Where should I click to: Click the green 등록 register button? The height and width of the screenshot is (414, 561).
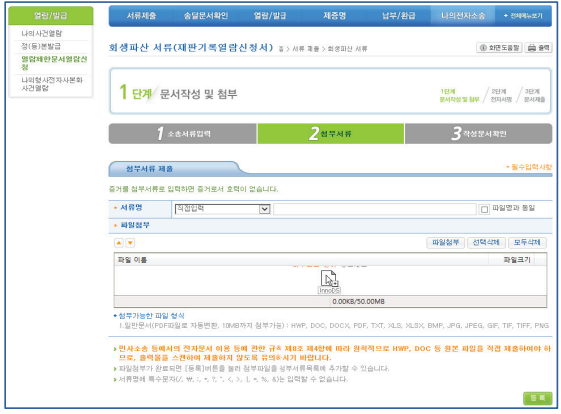click(x=537, y=398)
